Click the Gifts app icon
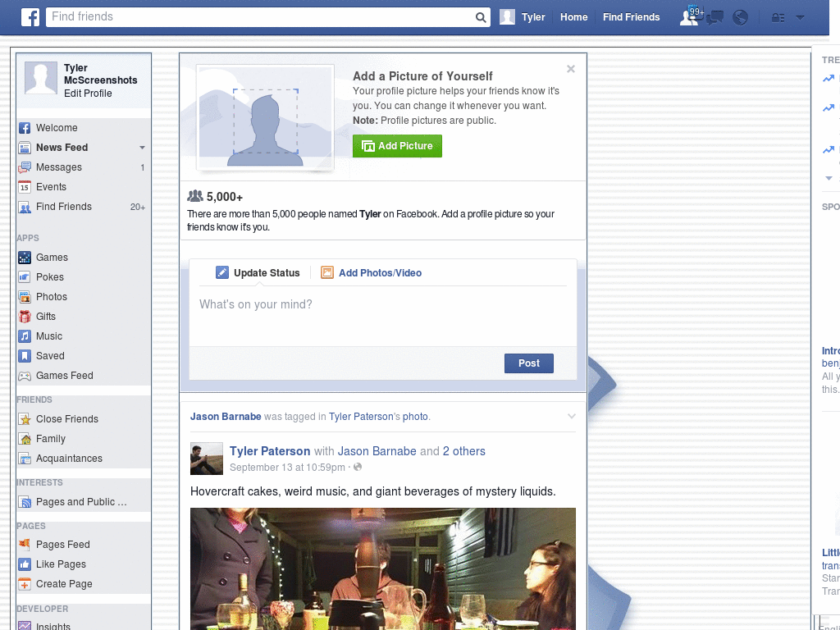 click(25, 317)
